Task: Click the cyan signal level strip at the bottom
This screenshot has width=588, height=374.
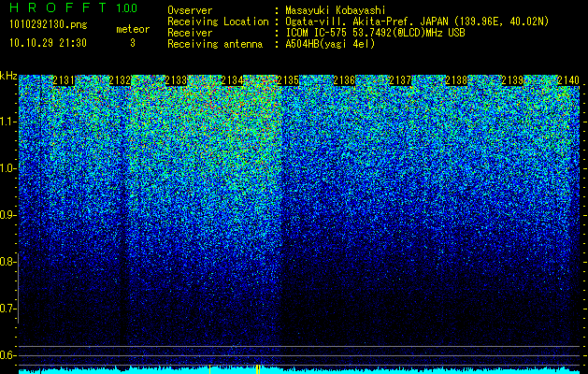Action: click(x=299, y=370)
